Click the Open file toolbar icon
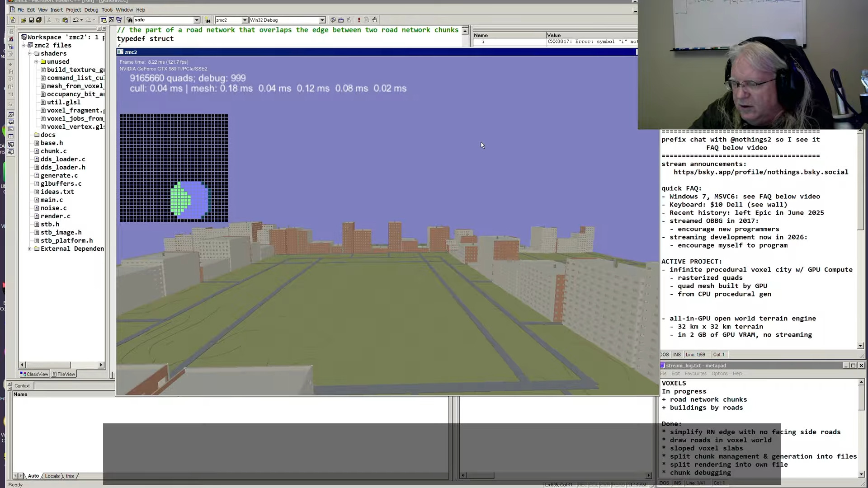The width and height of the screenshot is (868, 488). tap(23, 20)
